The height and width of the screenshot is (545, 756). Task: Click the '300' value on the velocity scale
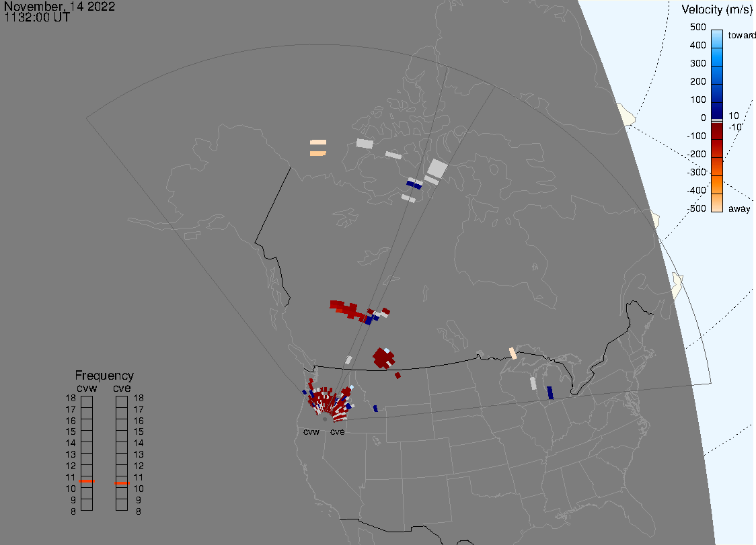pos(697,64)
